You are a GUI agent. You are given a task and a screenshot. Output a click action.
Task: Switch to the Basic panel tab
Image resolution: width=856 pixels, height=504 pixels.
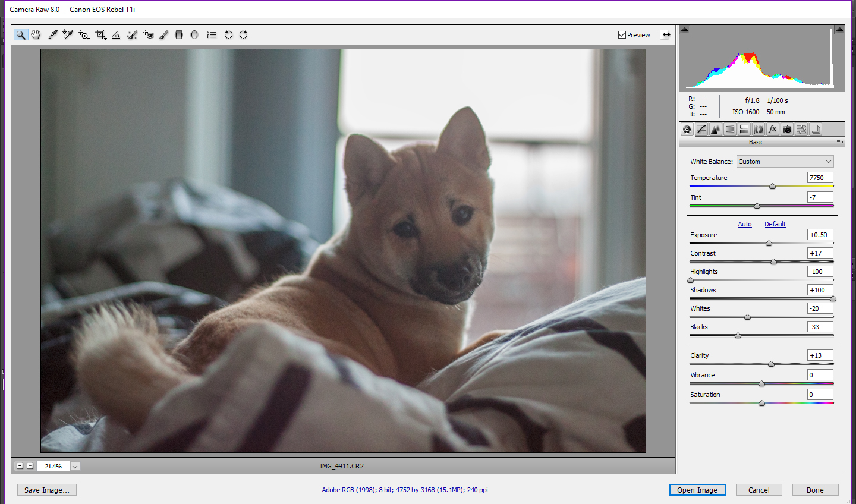click(687, 130)
